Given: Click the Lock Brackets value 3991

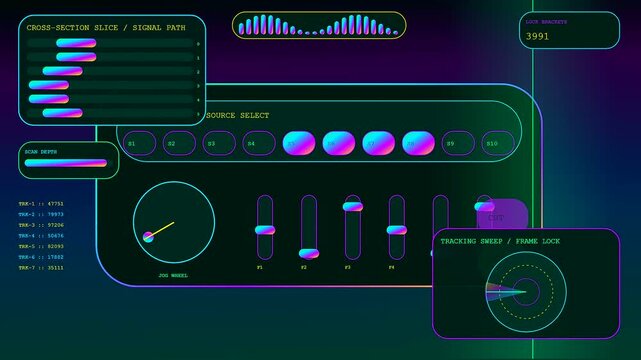Looking at the screenshot, I should [537, 36].
